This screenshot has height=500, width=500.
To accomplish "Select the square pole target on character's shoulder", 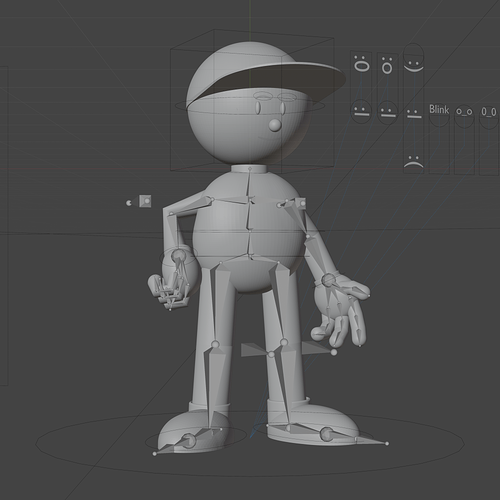I will point(300,203).
